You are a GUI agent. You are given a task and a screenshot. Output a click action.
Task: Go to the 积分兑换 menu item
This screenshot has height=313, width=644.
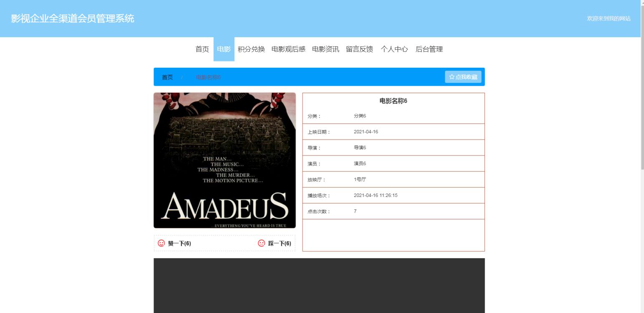coord(251,49)
